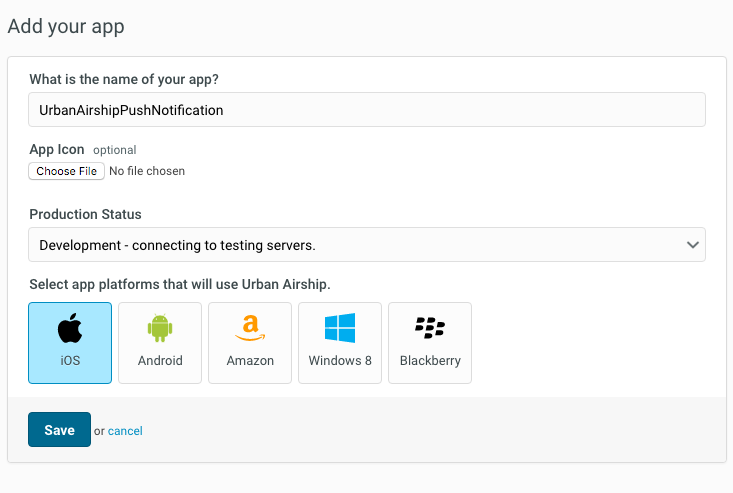The image size is (733, 493).
Task: Enable the Amazon platform label
Action: point(250,361)
